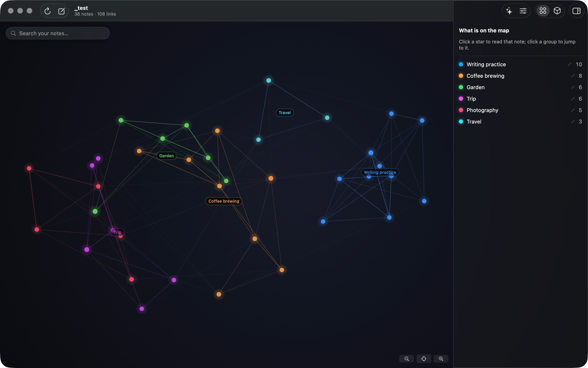Click the count 3 beside Travel
588x368 pixels.
pos(580,121)
